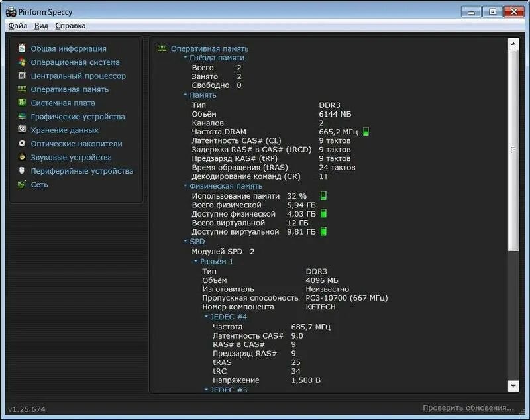Open Хранение данных section
The image size is (530, 420).
tap(64, 130)
